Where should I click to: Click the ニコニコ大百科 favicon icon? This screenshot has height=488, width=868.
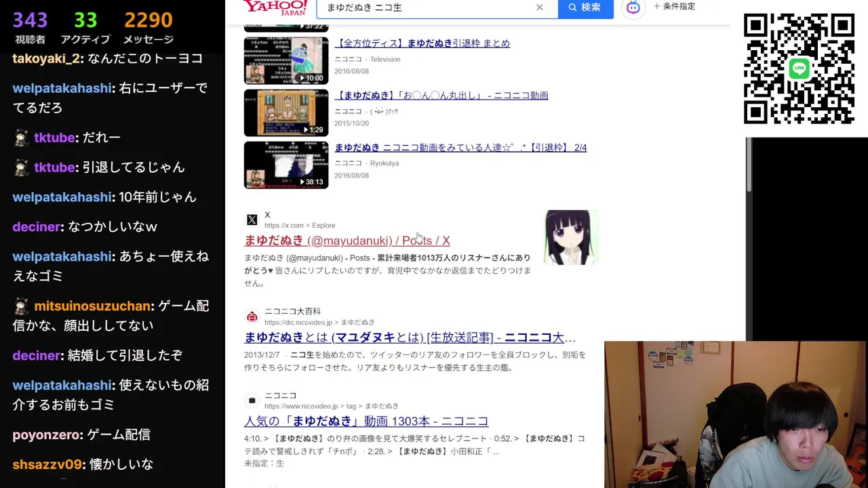tap(252, 317)
